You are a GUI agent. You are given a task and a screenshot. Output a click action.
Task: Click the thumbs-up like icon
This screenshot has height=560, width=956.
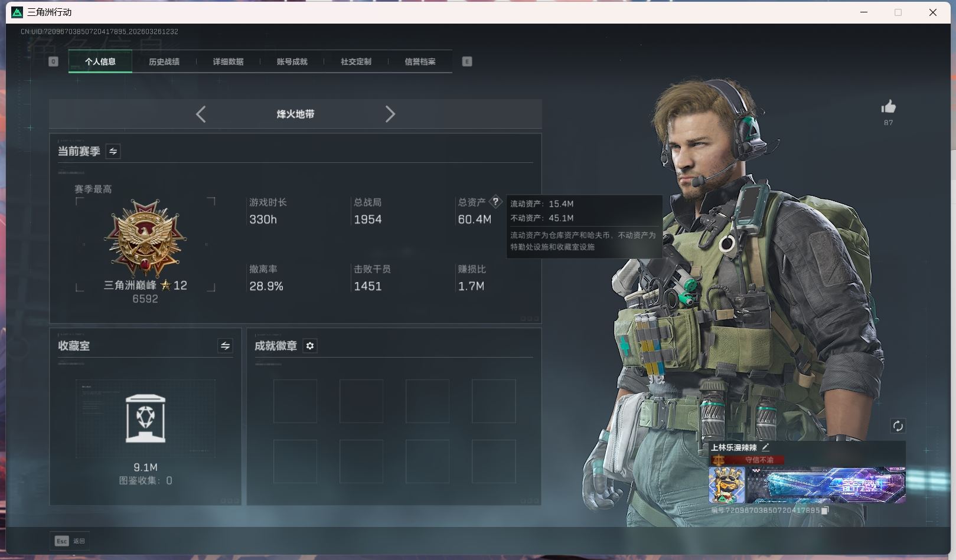(x=888, y=107)
